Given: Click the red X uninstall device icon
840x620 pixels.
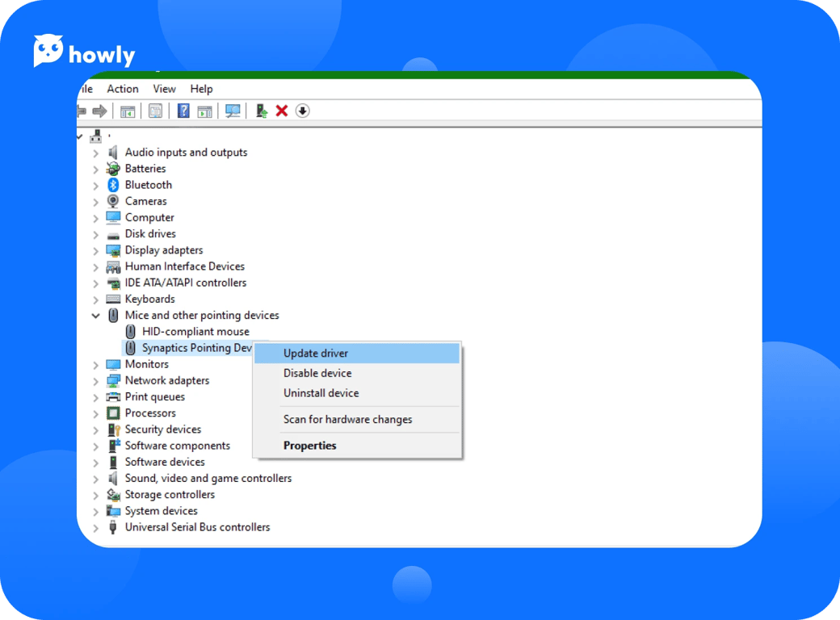Looking at the screenshot, I should pyautogui.click(x=282, y=111).
